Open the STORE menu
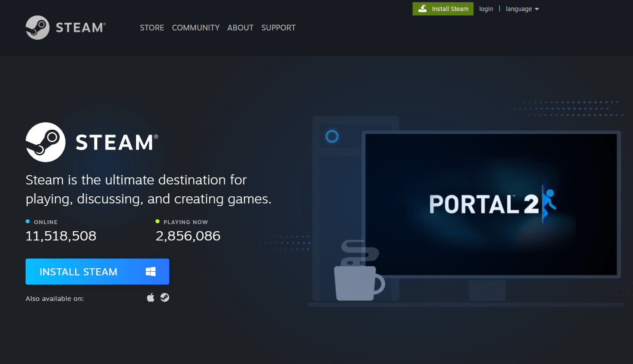 (152, 27)
